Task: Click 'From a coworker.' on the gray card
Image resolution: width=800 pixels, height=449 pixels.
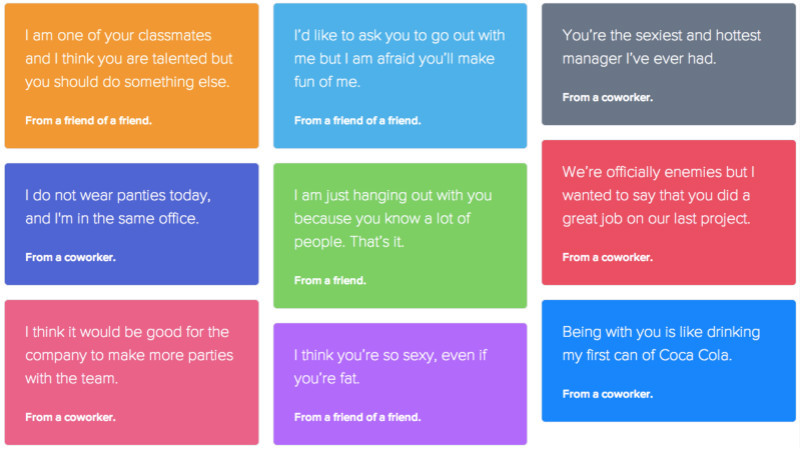Action: [x=608, y=97]
